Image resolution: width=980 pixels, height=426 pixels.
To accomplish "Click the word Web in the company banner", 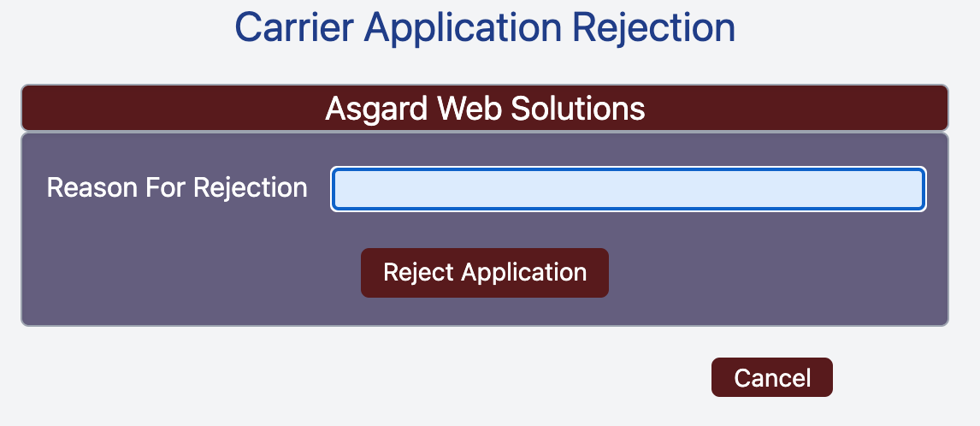I will click(x=469, y=109).
